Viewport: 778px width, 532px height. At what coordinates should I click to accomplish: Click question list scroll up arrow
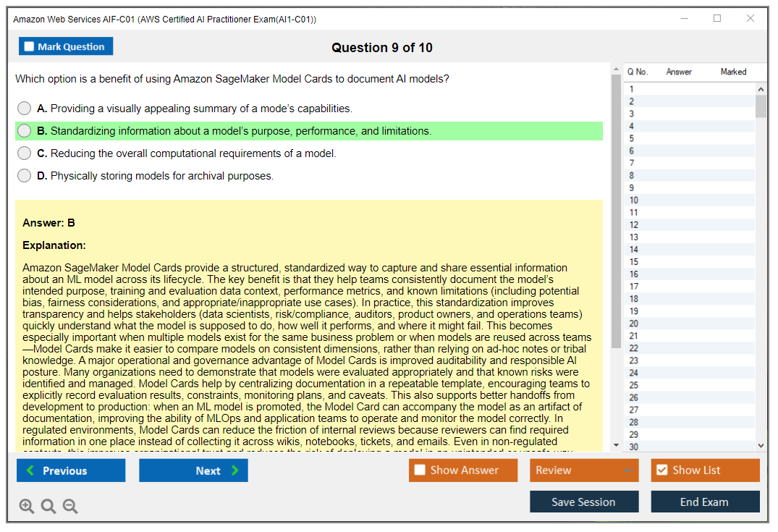tap(761, 89)
